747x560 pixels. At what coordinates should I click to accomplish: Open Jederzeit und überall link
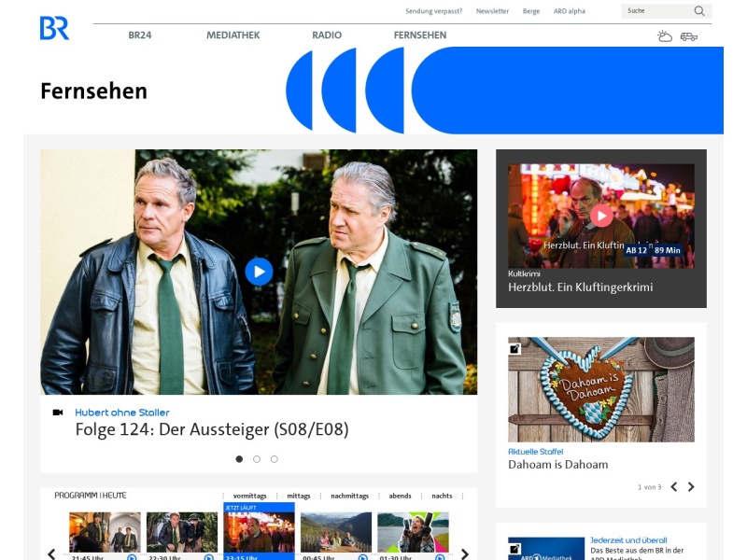coord(628,540)
